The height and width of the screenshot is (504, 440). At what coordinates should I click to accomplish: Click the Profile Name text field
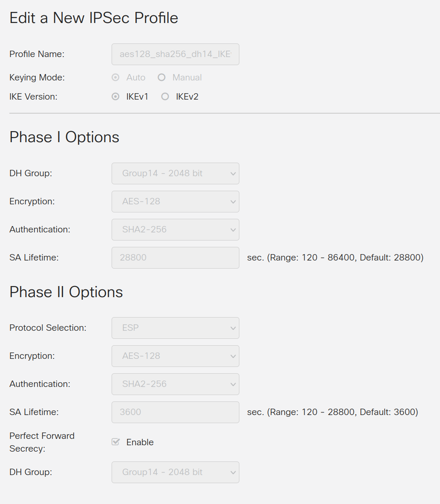point(175,54)
